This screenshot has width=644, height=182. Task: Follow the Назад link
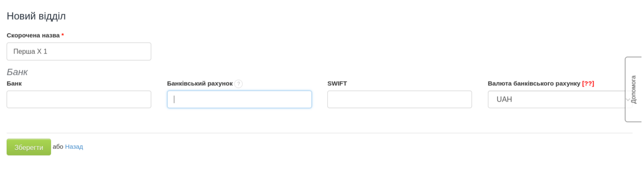(74, 147)
